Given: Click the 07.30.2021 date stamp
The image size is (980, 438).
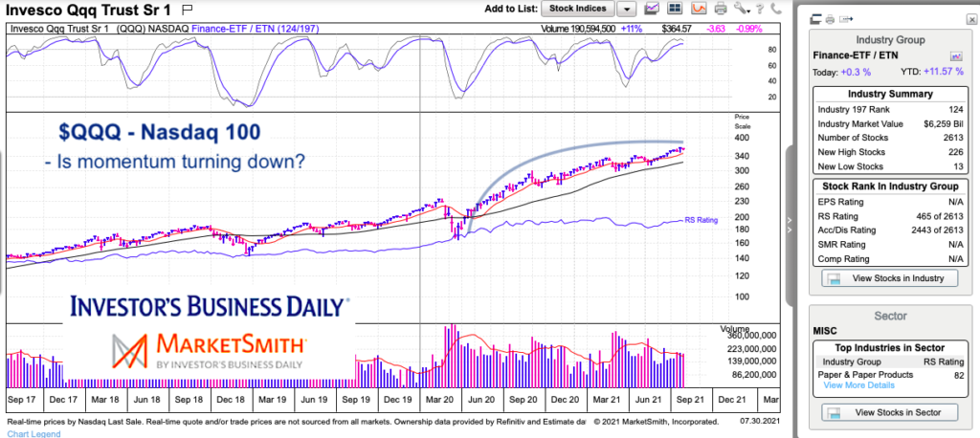Looking at the screenshot, I should 759,422.
